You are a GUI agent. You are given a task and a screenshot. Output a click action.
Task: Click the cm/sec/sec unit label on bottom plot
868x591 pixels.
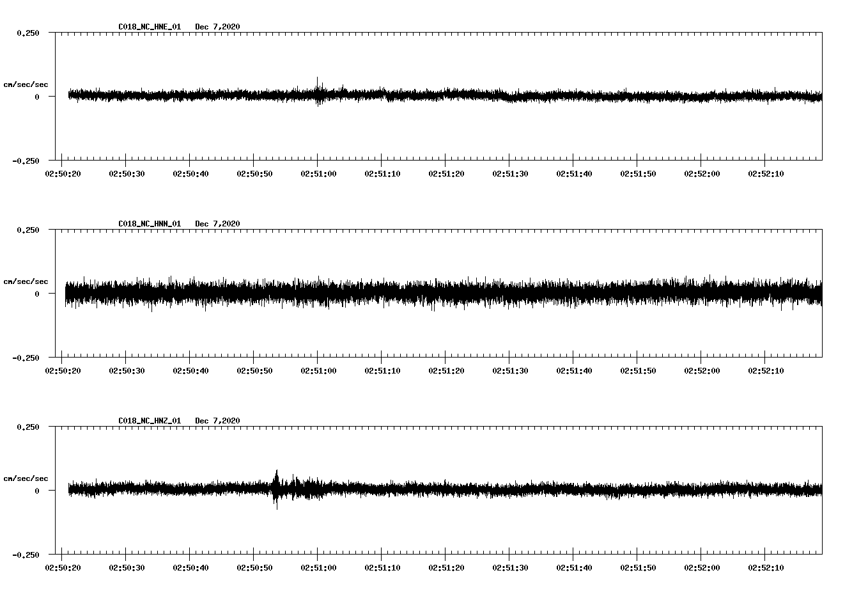[26, 477]
